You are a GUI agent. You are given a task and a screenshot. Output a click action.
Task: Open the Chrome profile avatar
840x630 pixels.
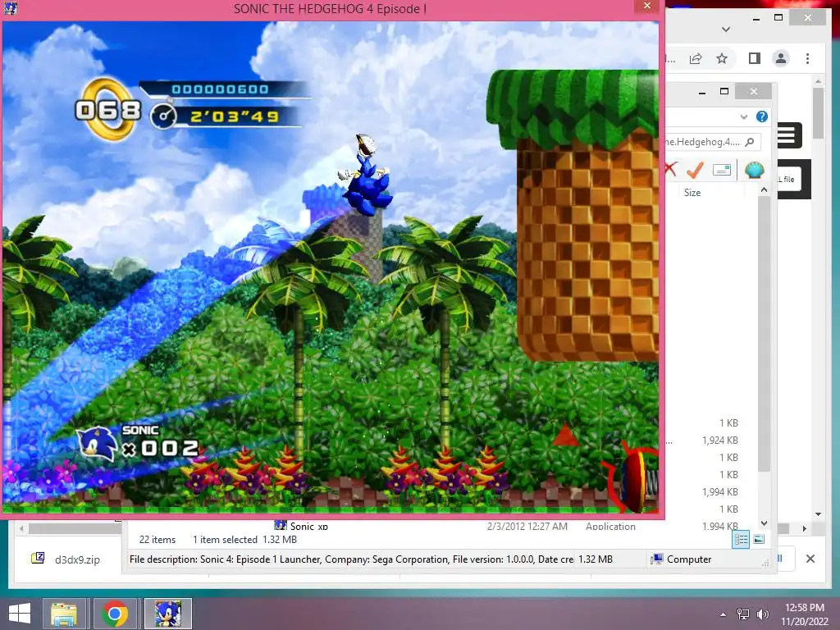coord(781,58)
